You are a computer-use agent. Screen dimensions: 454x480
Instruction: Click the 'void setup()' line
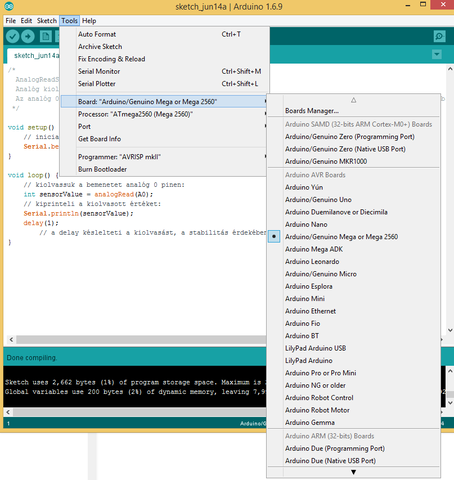(x=31, y=128)
